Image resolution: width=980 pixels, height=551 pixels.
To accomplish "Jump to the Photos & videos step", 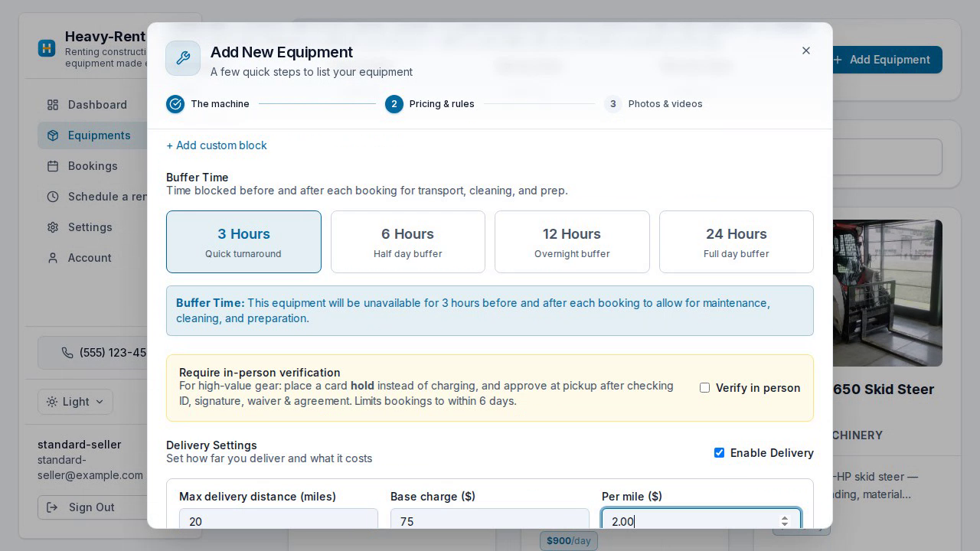I will [x=653, y=104].
